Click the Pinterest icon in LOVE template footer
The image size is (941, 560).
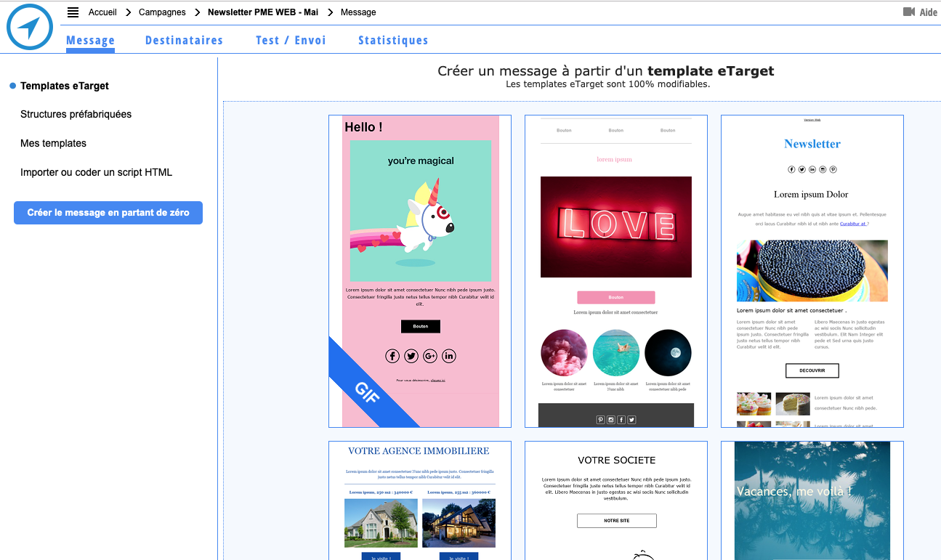click(x=601, y=420)
